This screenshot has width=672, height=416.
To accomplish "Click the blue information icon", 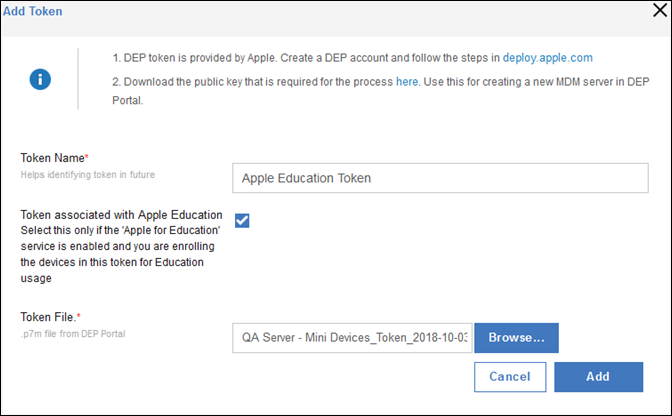I will (x=40, y=79).
